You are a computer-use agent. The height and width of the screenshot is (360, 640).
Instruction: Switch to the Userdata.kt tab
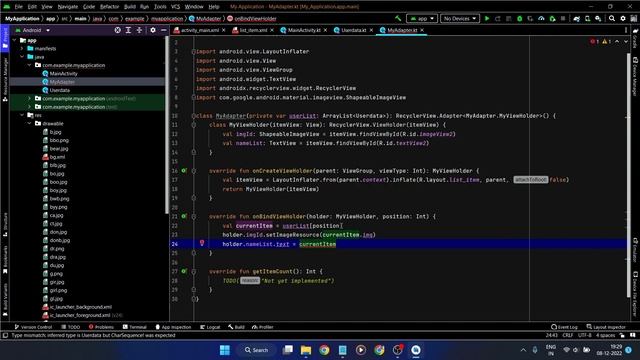coord(353,30)
